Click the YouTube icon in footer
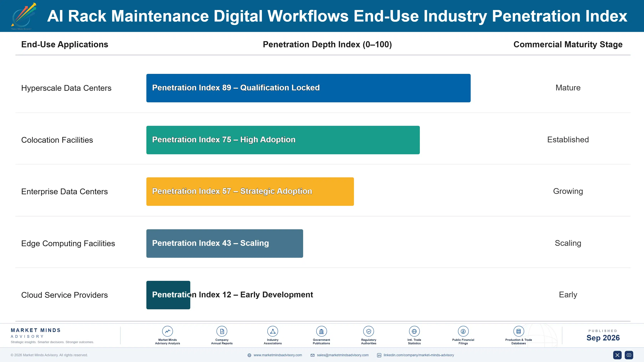Viewport: 644px width, 362px height. 629,355
